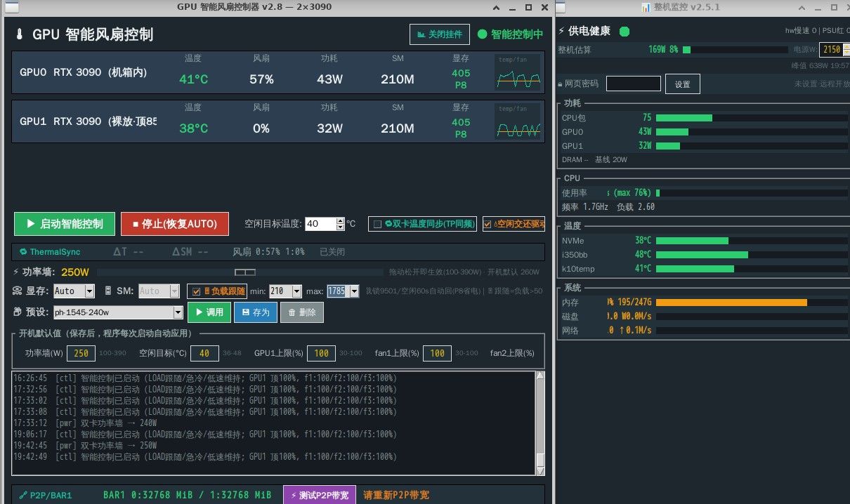
Task: Click the GPU1上限(%) value field
Action: click(x=322, y=353)
